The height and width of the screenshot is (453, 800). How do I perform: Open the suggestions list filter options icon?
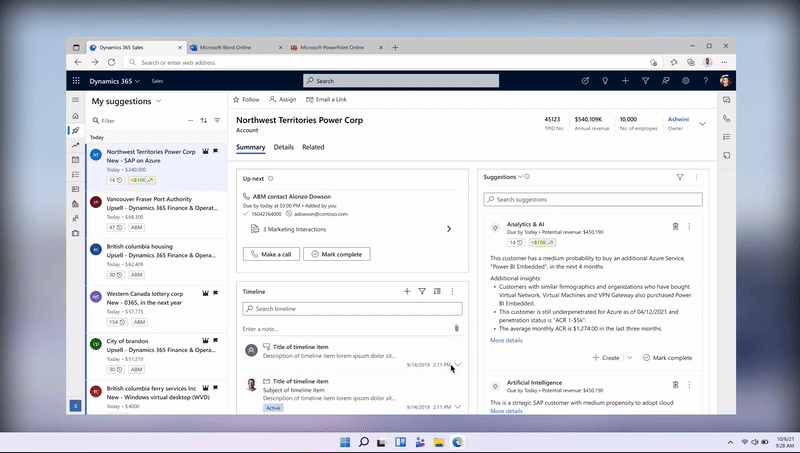(x=217, y=120)
